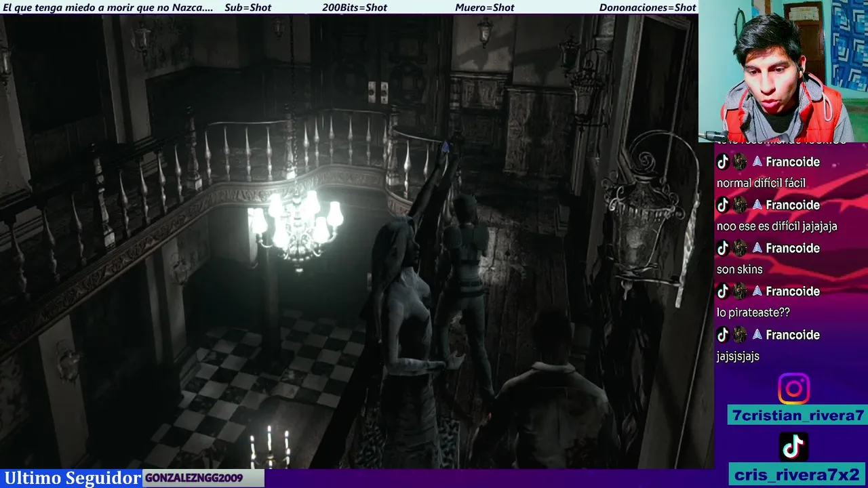Open avatar picture above 'son skins' message
Screen dimensions: 868x488
740,248
